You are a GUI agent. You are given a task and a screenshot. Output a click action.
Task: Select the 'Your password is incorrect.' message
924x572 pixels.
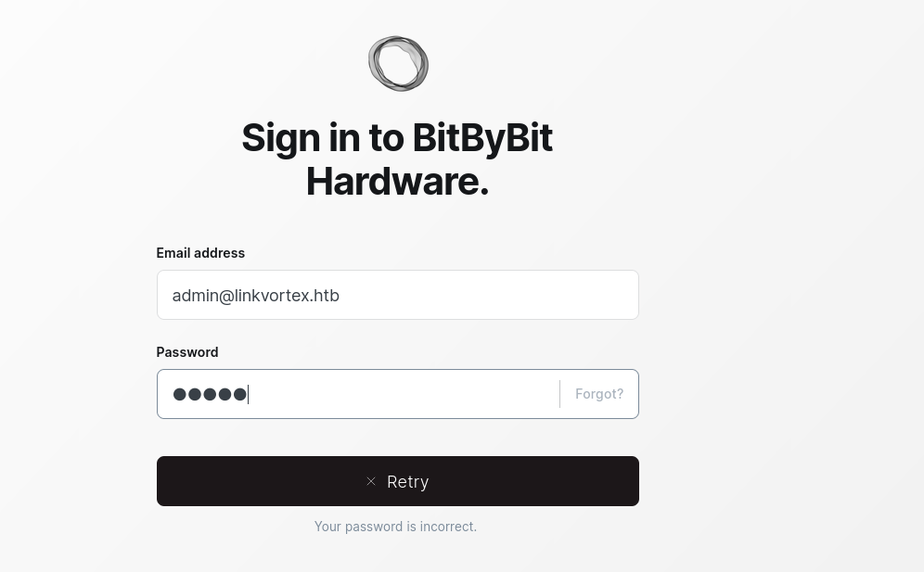coord(395,527)
